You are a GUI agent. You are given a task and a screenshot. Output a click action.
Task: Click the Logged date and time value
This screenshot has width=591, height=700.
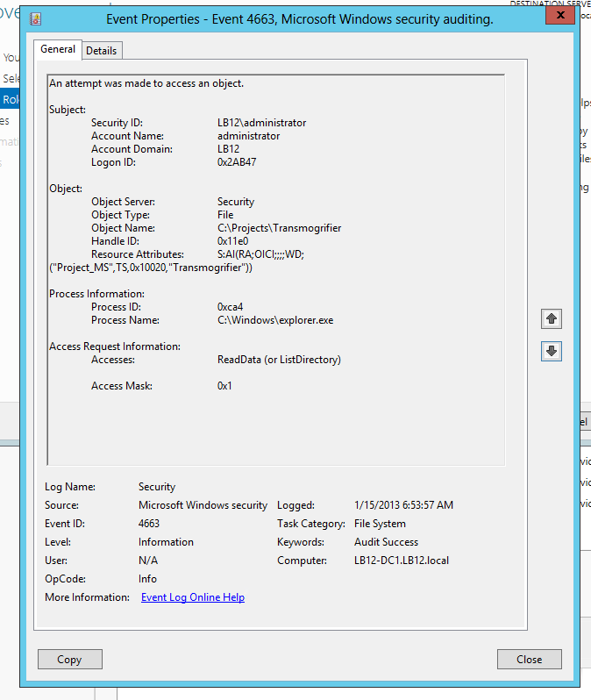tap(403, 505)
